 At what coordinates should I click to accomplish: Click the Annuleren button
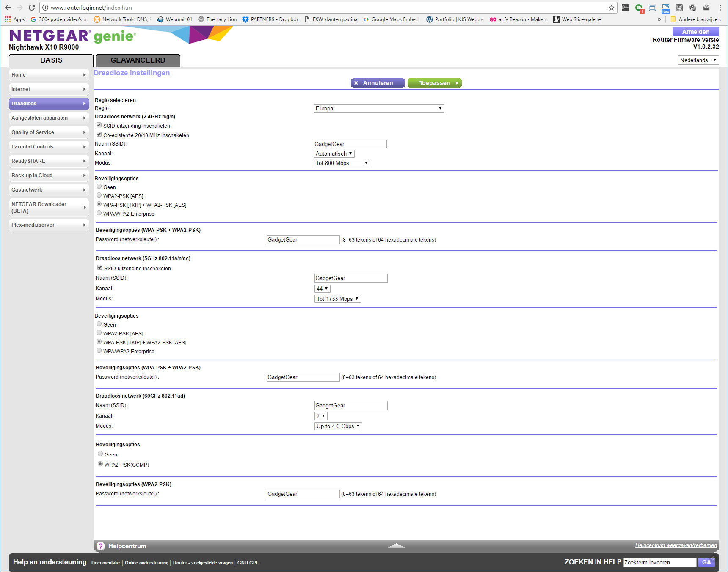[x=378, y=83]
